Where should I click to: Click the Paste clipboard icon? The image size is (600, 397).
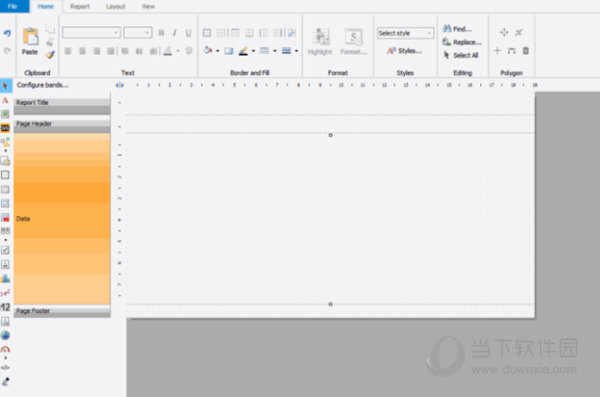point(30,37)
